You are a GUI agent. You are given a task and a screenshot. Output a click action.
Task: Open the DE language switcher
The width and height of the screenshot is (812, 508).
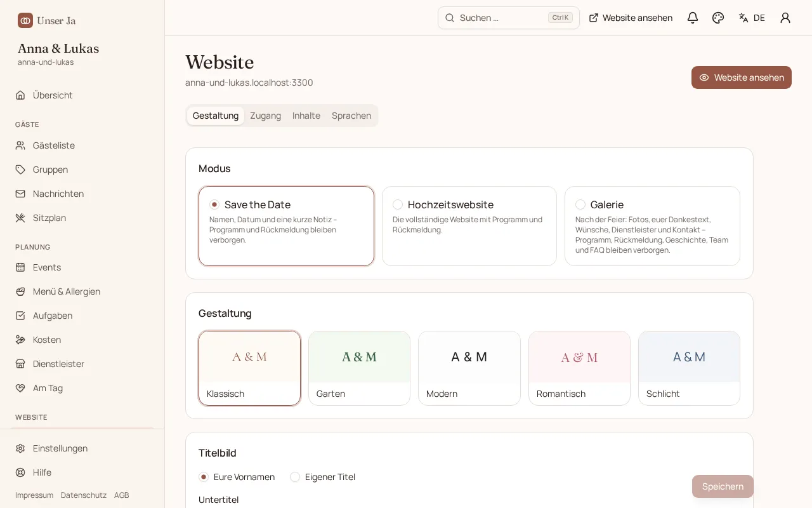click(752, 18)
